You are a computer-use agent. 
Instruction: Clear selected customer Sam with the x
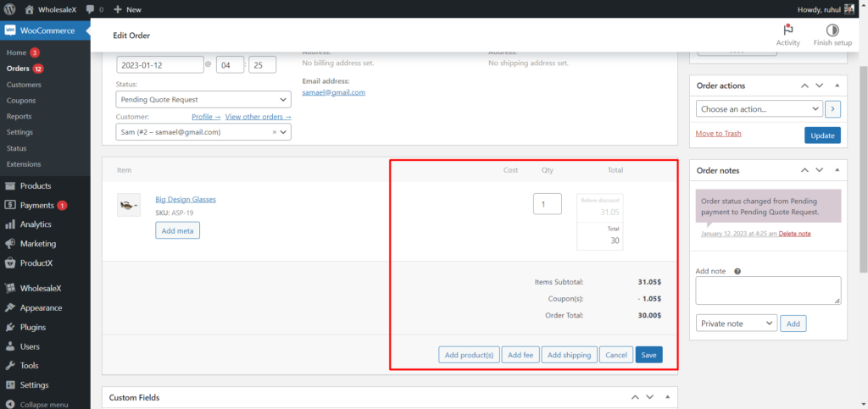pyautogui.click(x=274, y=132)
